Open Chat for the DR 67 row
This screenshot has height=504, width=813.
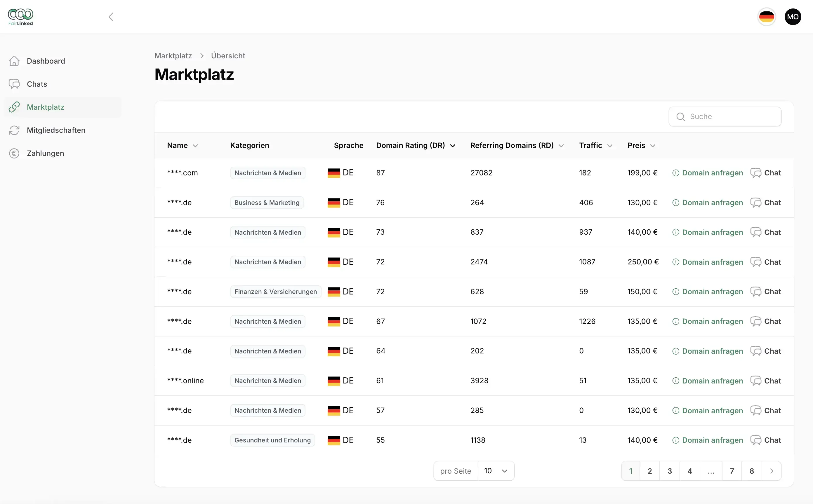(765, 321)
